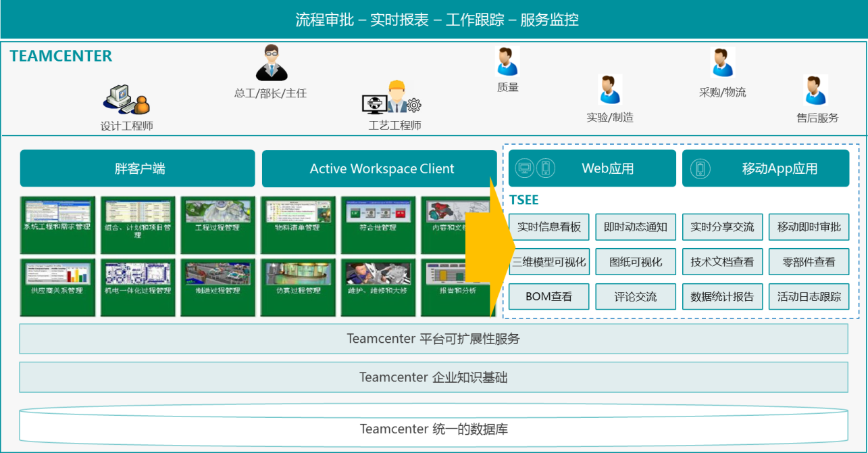Select the 评论交流 box

pyautogui.click(x=636, y=296)
